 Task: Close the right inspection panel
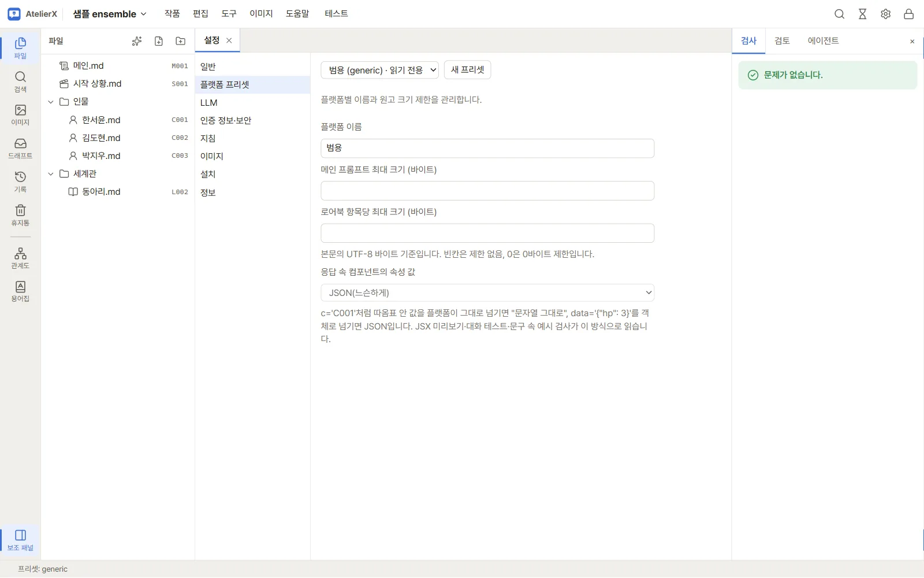point(912,42)
